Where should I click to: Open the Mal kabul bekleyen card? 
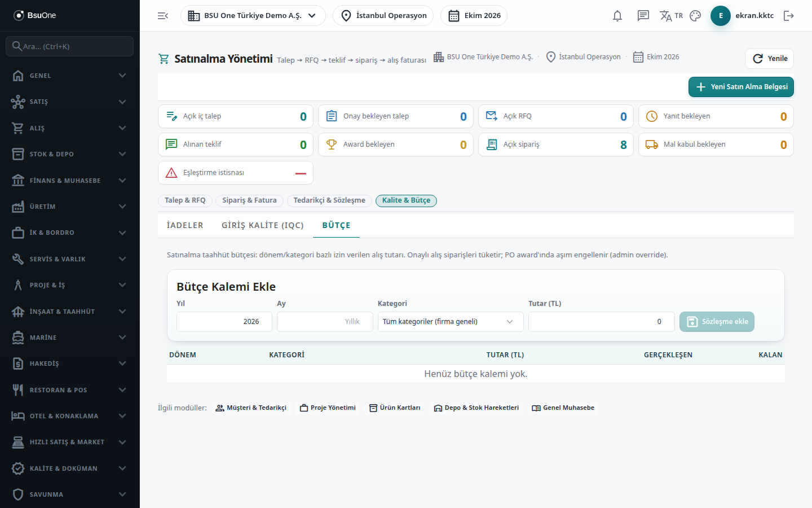[x=716, y=144]
